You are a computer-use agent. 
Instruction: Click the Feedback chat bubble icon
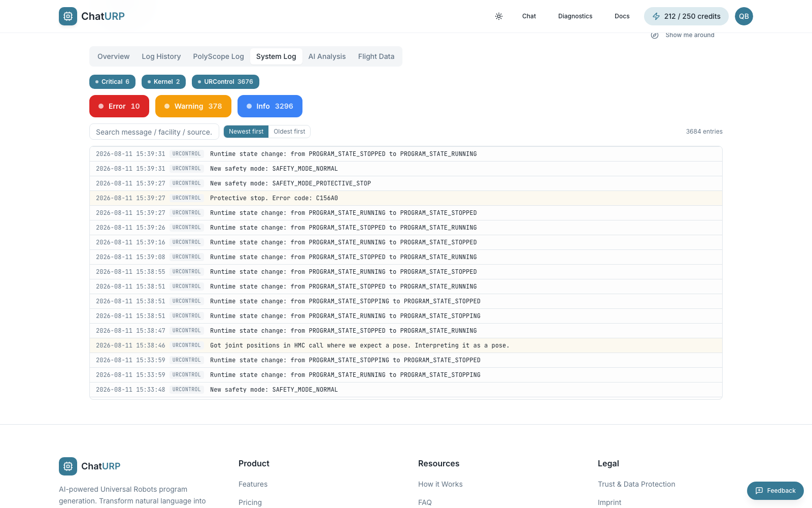coord(759,491)
